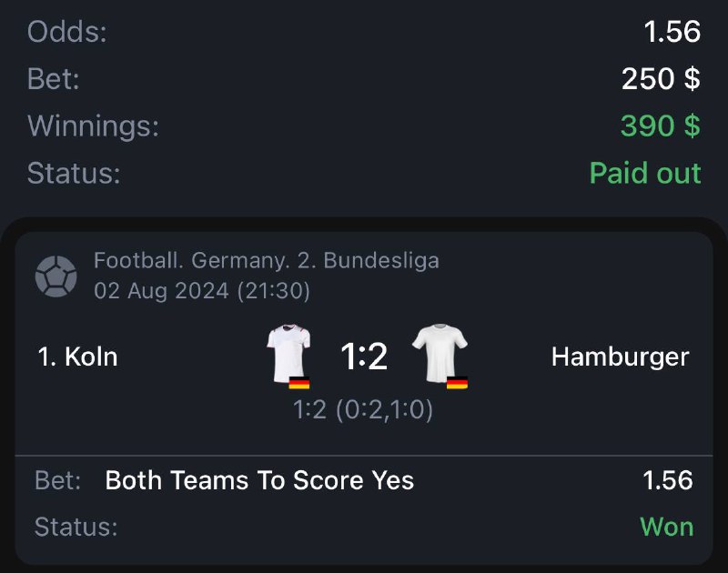
Task: Click the 390 $ winnings amount
Action: (660, 126)
